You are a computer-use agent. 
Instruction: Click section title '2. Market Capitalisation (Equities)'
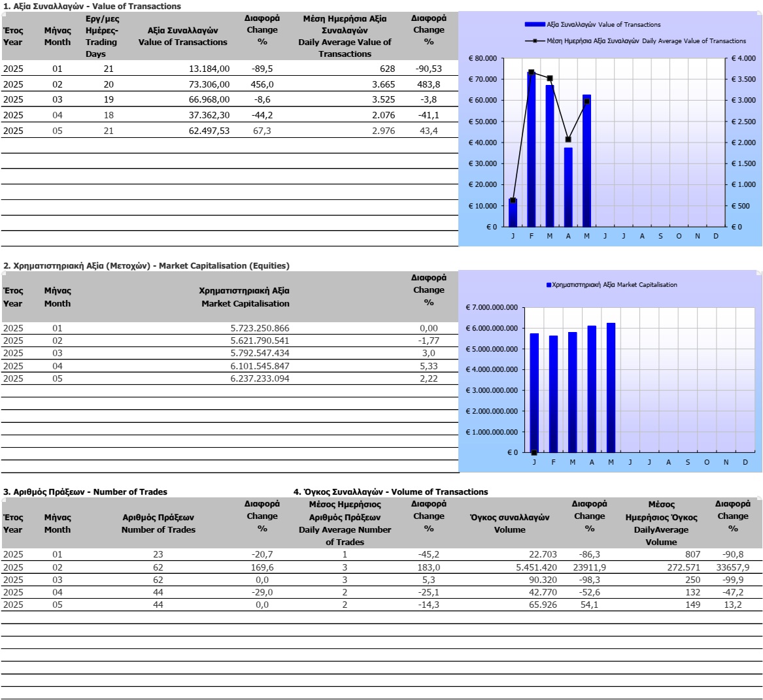(x=146, y=265)
